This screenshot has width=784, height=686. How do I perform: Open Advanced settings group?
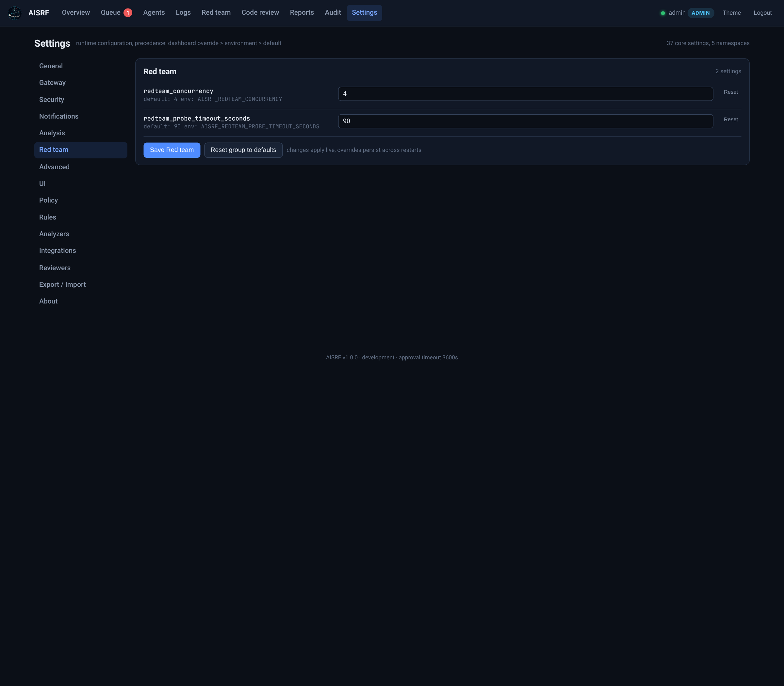pyautogui.click(x=81, y=167)
